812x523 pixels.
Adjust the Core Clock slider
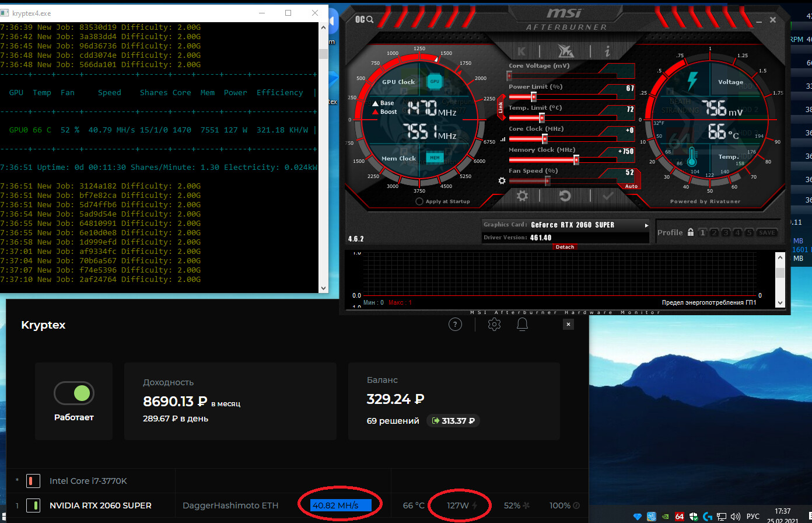[x=563, y=138]
